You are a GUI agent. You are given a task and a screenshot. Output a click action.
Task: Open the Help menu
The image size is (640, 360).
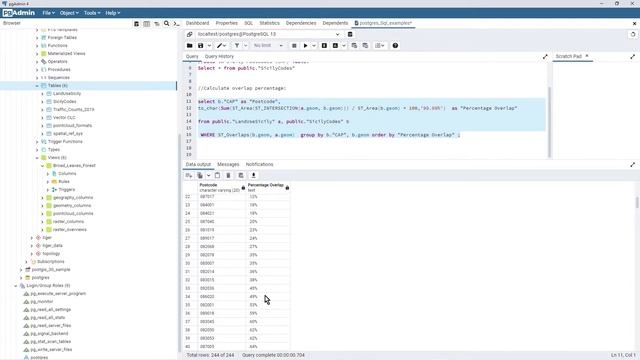[112, 13]
